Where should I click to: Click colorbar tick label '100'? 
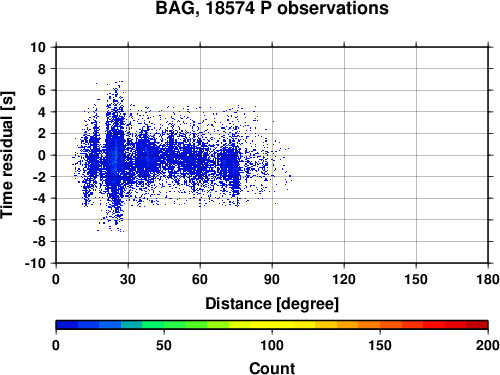[272, 345]
